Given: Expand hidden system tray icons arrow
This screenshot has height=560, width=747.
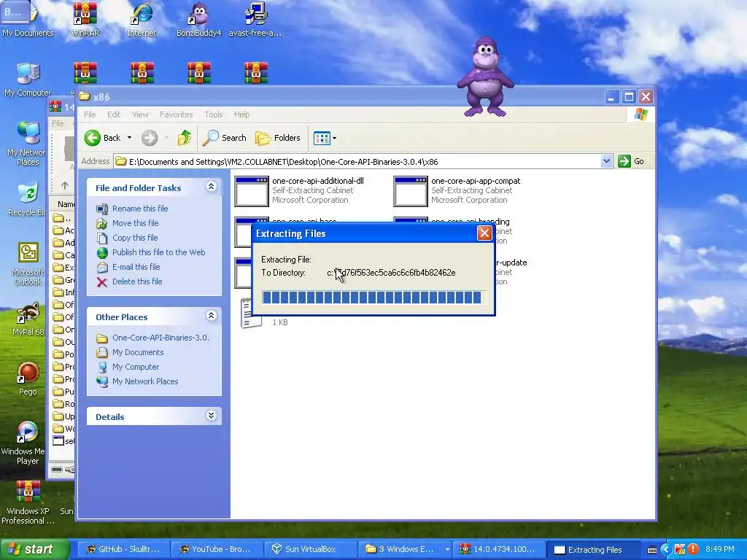Looking at the screenshot, I should pos(666,550).
